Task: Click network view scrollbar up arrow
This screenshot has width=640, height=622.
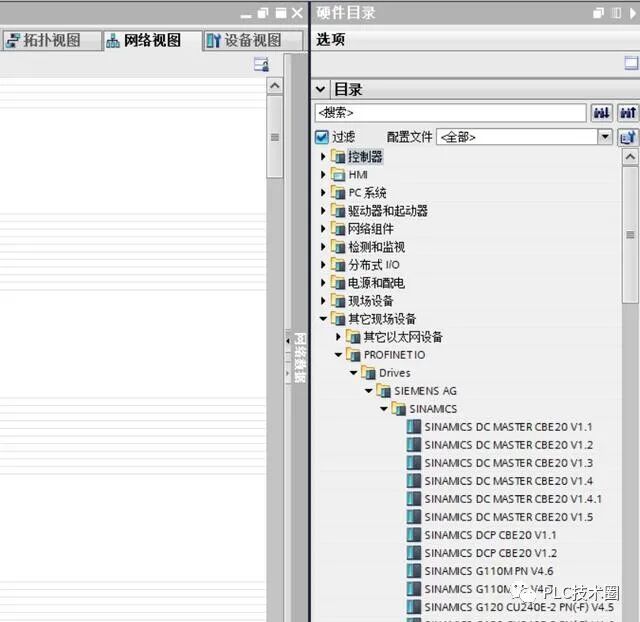Action: (x=275, y=86)
